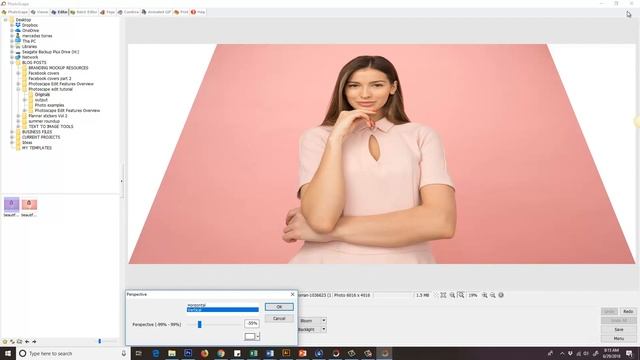Open the Viewer tab
The height and width of the screenshot is (360, 640).
[x=40, y=12]
